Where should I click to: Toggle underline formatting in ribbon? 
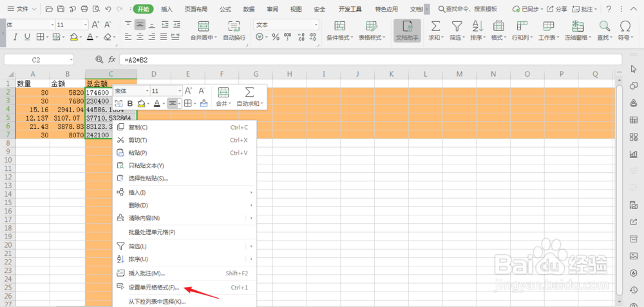[x=28, y=37]
